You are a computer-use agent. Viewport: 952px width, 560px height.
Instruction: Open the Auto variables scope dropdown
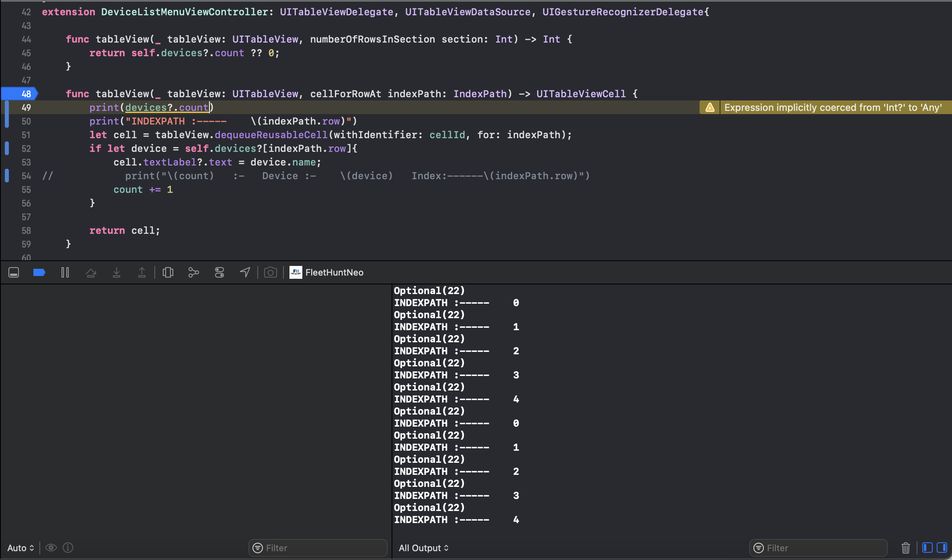[x=21, y=548]
